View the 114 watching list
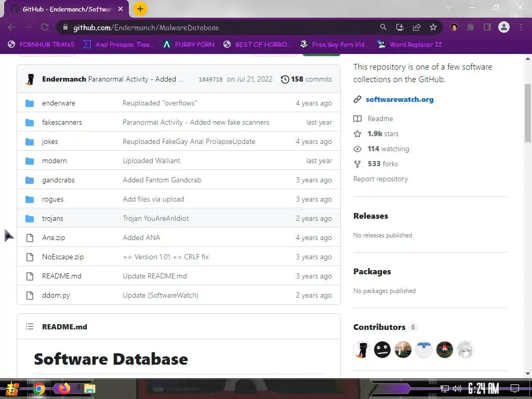The image size is (532, 399). click(x=388, y=149)
